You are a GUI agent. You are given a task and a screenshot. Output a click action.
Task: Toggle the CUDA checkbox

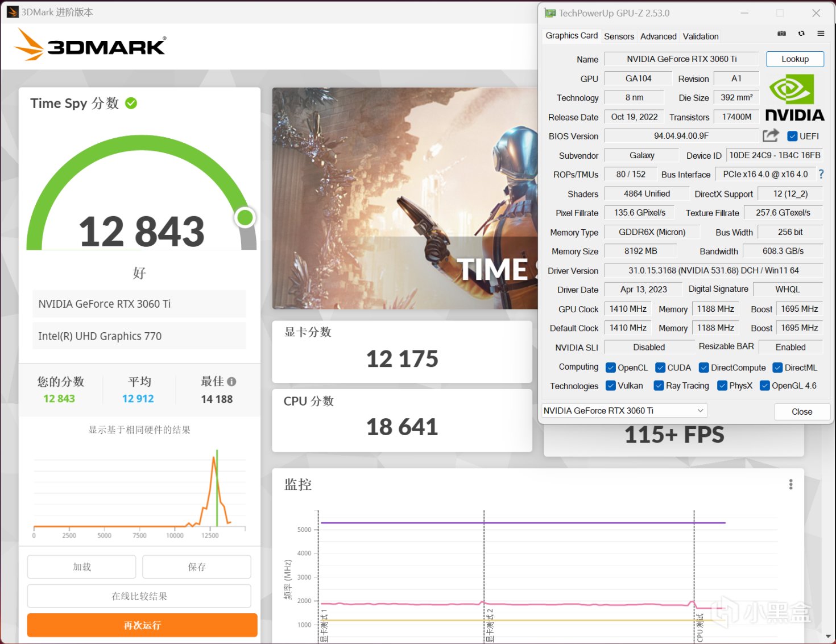coord(660,368)
